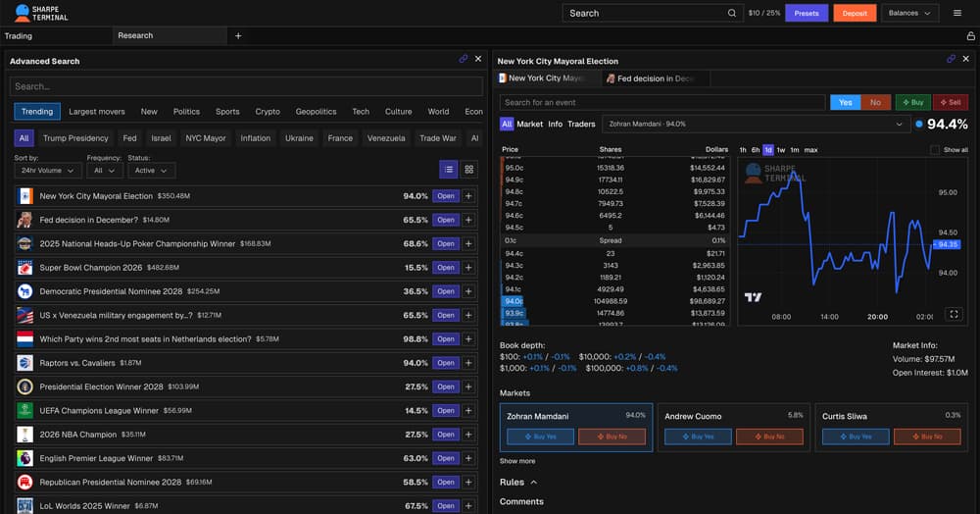Click the Search for an event field
980x514 pixels.
coord(662,103)
